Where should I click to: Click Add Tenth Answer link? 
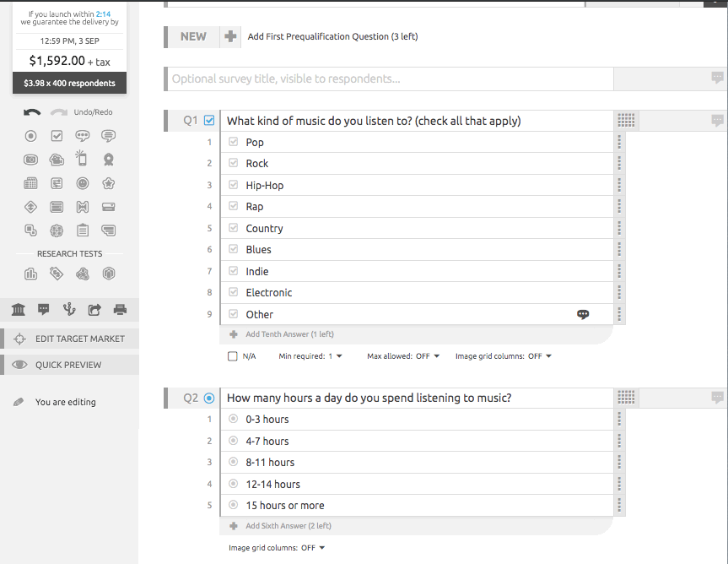coord(289,334)
